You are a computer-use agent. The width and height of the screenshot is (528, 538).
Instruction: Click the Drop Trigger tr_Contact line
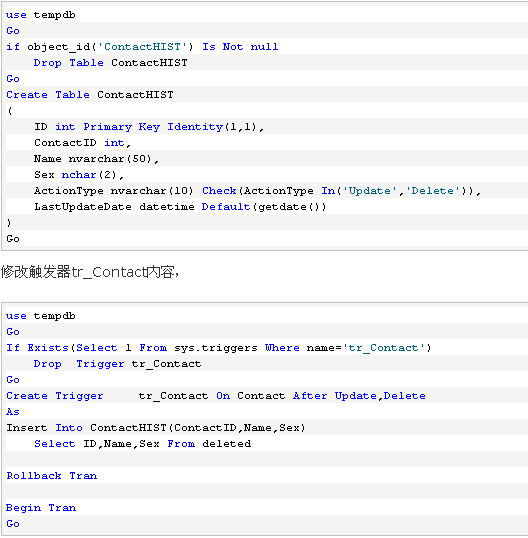click(117, 364)
